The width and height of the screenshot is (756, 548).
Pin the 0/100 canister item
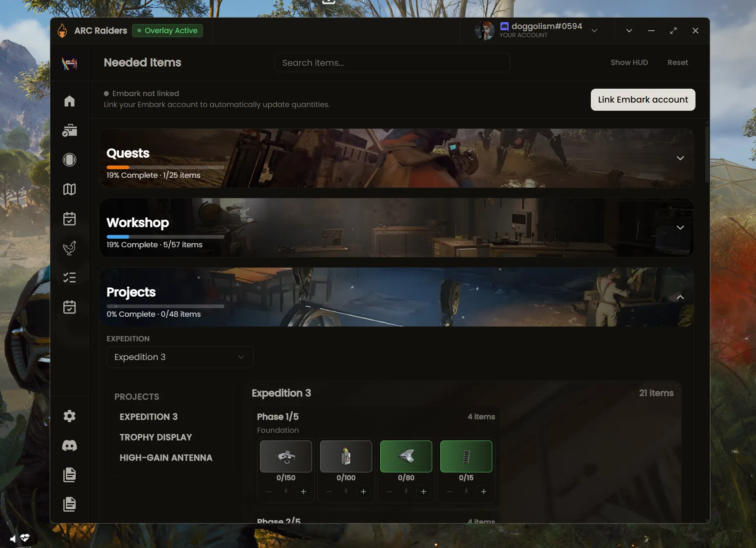(346, 491)
